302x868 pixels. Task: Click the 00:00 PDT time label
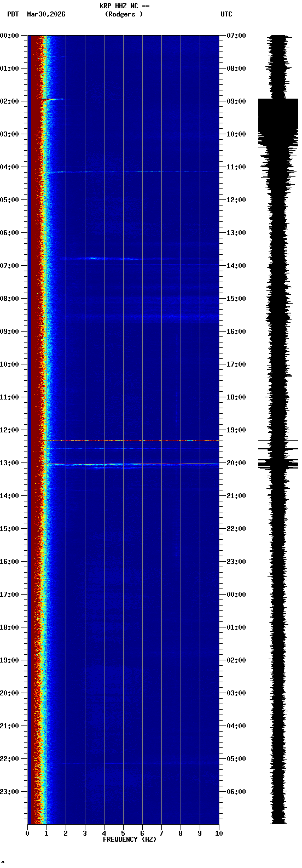9,36
